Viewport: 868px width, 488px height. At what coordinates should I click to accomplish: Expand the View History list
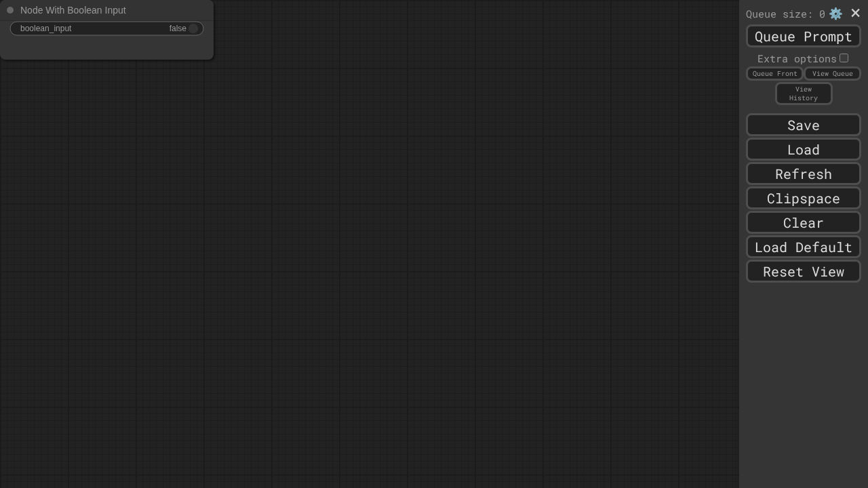[x=804, y=94]
